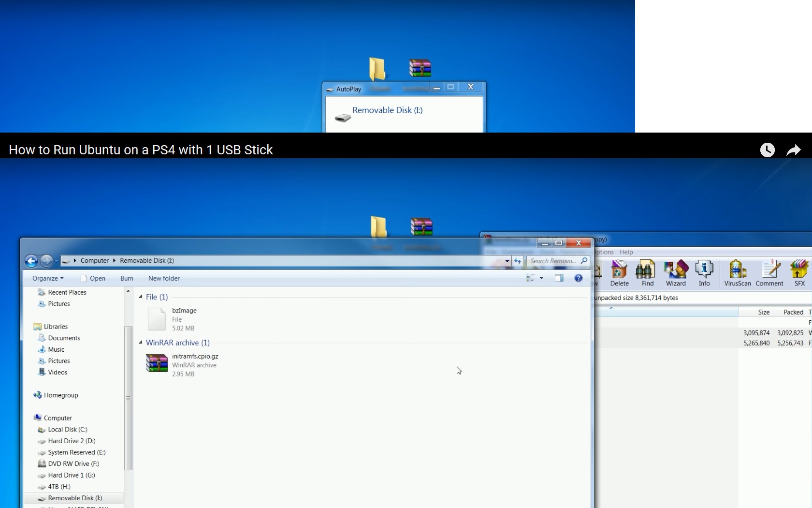The height and width of the screenshot is (508, 812).
Task: Click the WinRAR VirusScan toolbar icon
Action: (738, 273)
